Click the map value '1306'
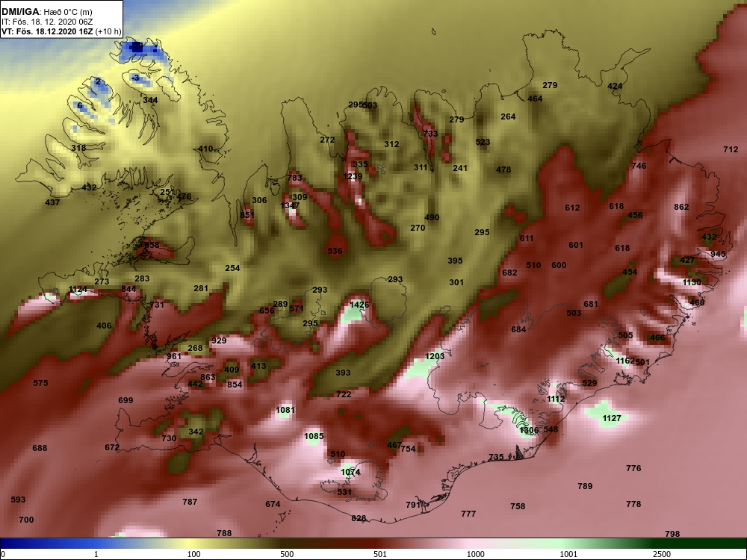 point(529,431)
